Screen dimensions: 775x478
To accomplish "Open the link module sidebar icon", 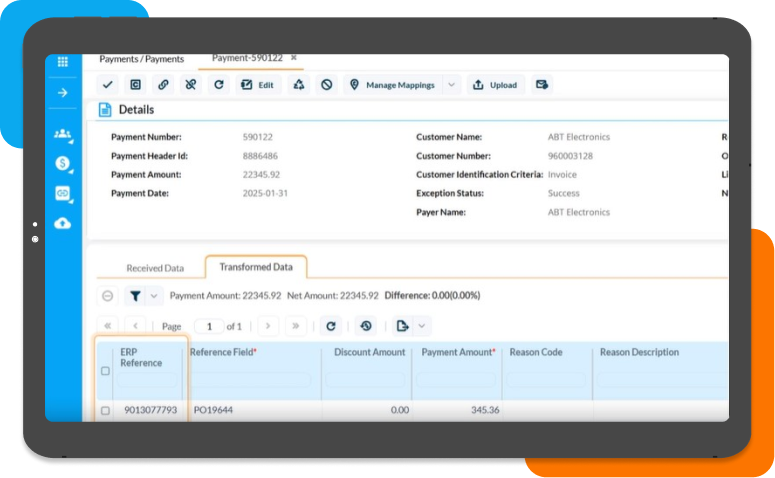I will [63, 193].
